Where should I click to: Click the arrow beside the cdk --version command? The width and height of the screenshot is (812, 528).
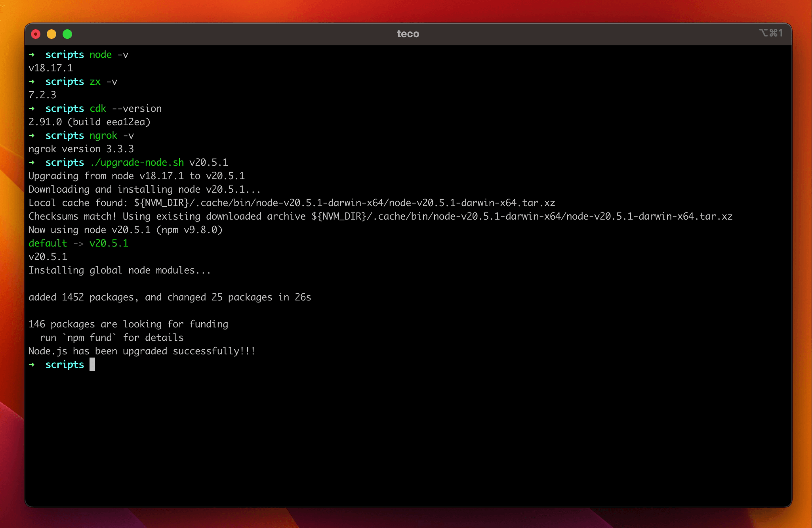click(32, 109)
